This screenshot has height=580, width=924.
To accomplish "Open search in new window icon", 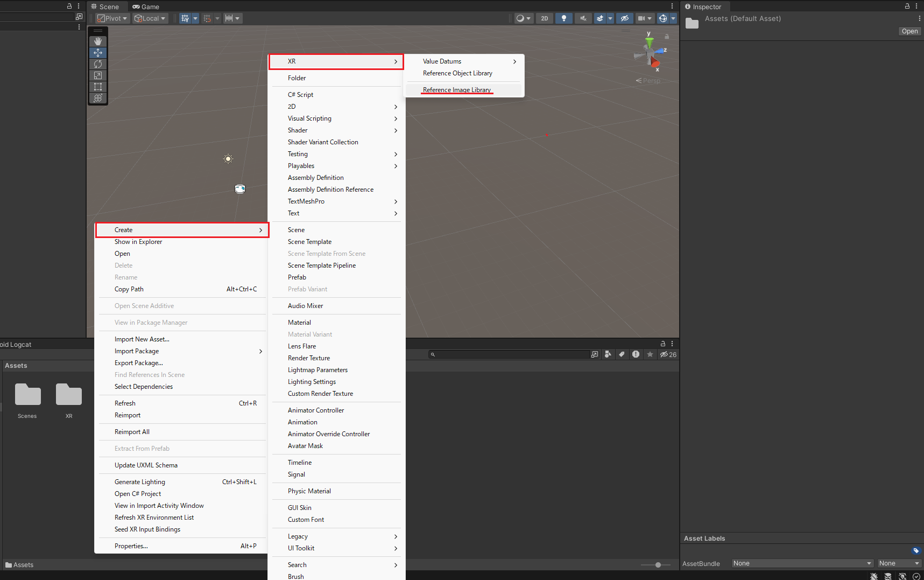I will click(x=595, y=354).
